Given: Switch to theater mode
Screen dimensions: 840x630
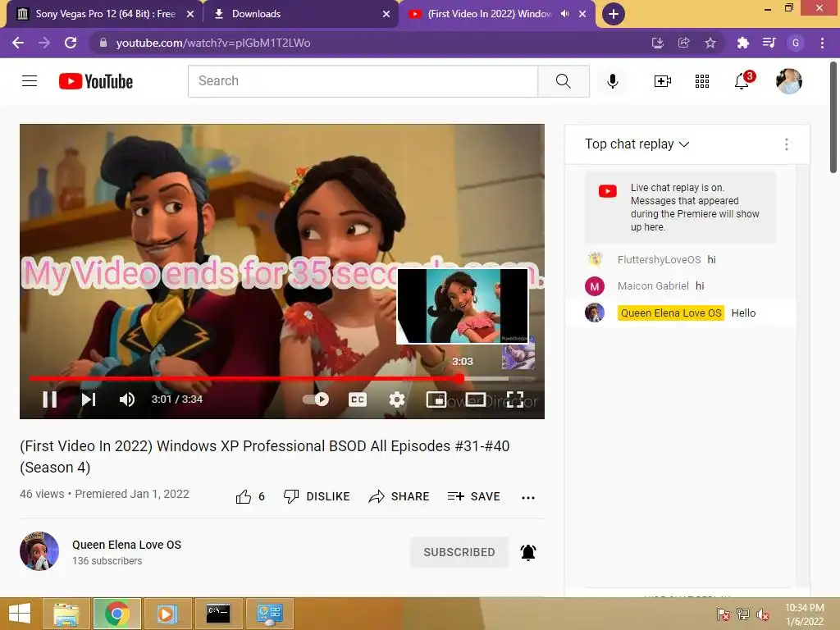Looking at the screenshot, I should (x=476, y=399).
